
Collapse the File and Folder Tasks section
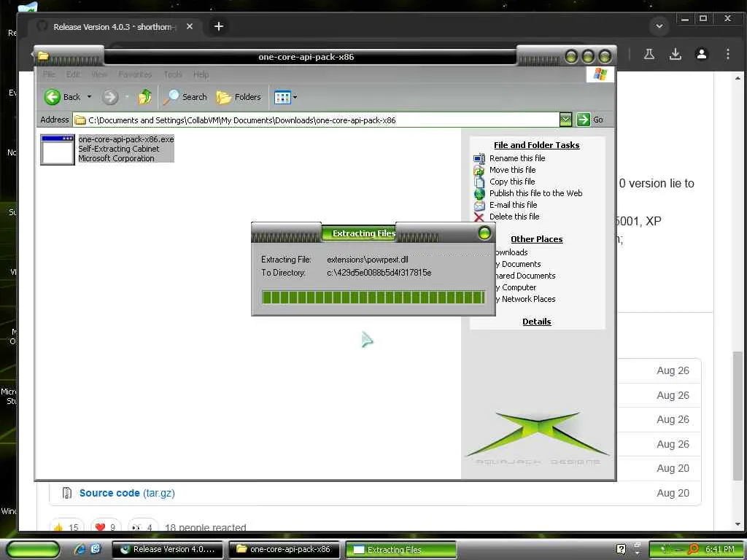[x=536, y=145]
